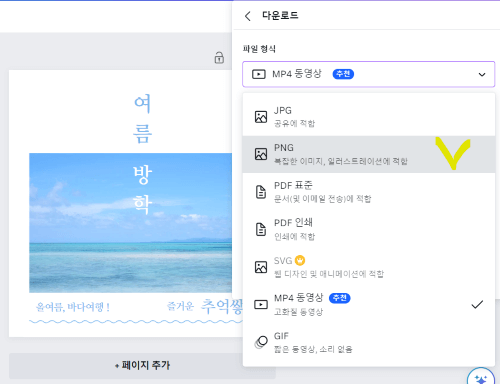Click the 페이지 추가 button

click(x=142, y=366)
